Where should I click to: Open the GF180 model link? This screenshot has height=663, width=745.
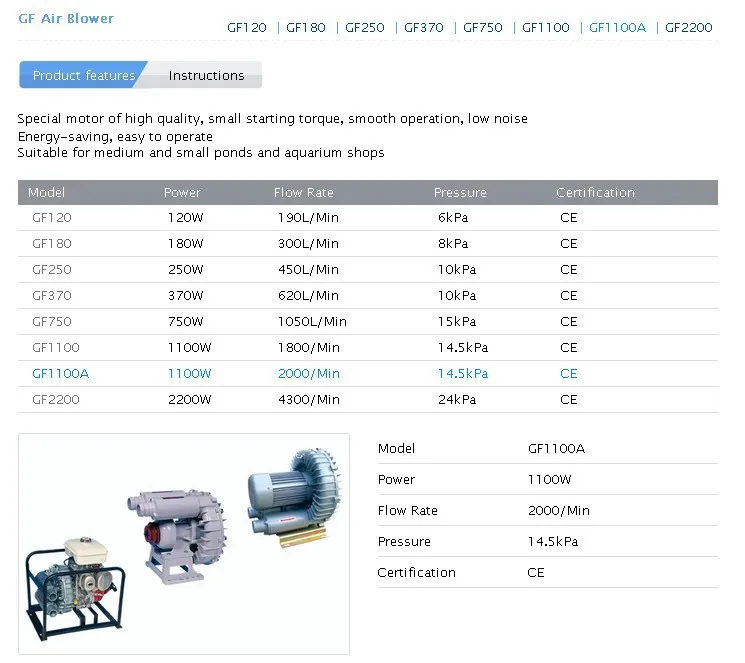pyautogui.click(x=306, y=28)
